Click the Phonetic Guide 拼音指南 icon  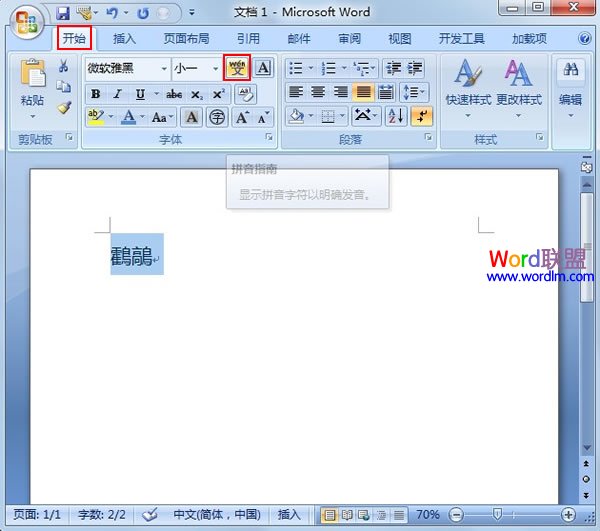click(x=237, y=68)
